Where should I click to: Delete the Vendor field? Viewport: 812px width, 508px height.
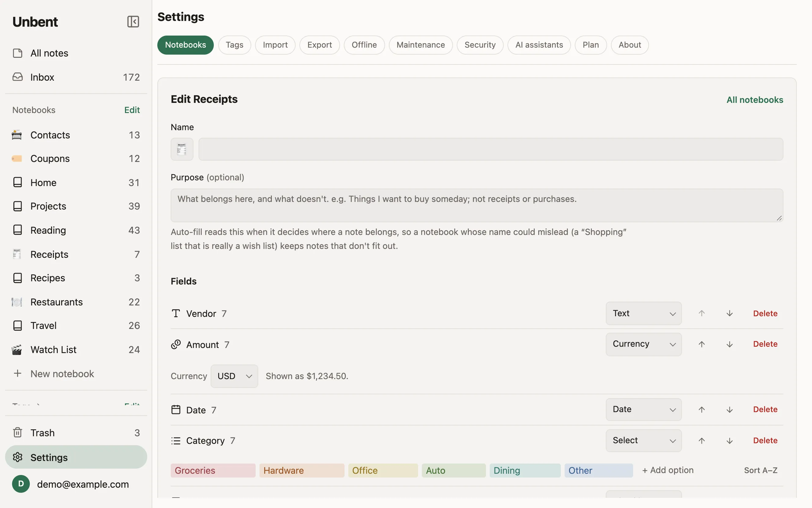point(765,313)
